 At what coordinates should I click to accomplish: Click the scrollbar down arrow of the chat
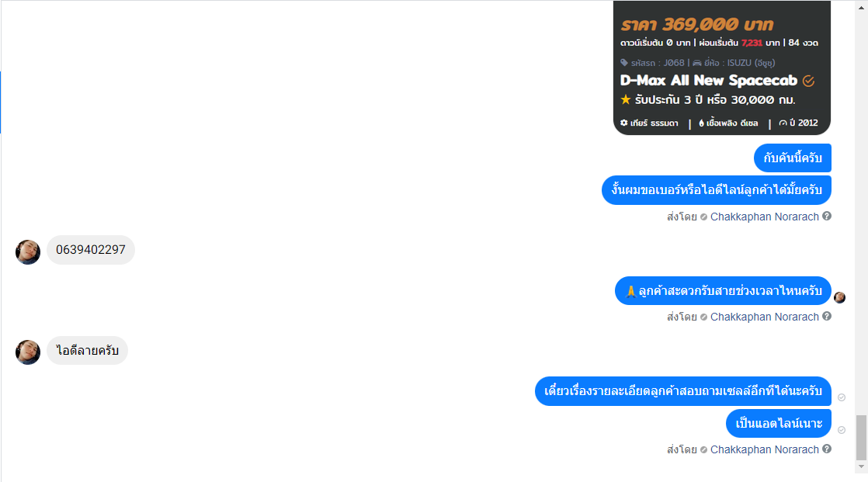[x=861, y=466]
